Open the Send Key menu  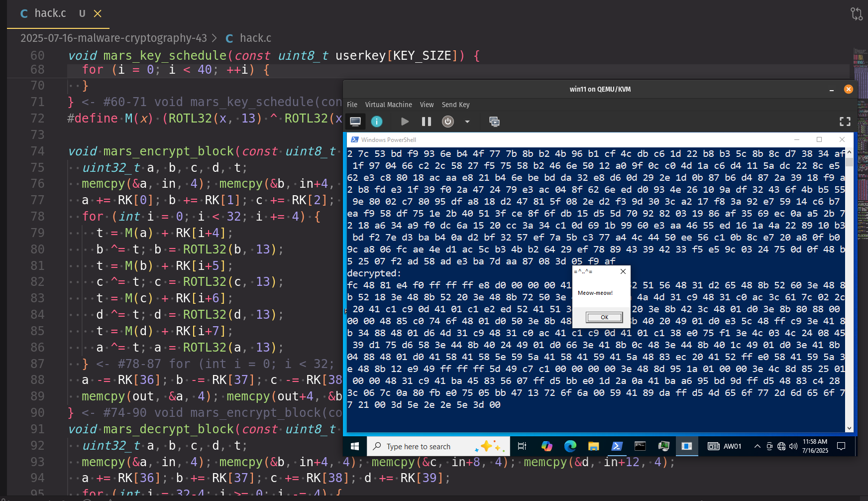pyautogui.click(x=455, y=105)
